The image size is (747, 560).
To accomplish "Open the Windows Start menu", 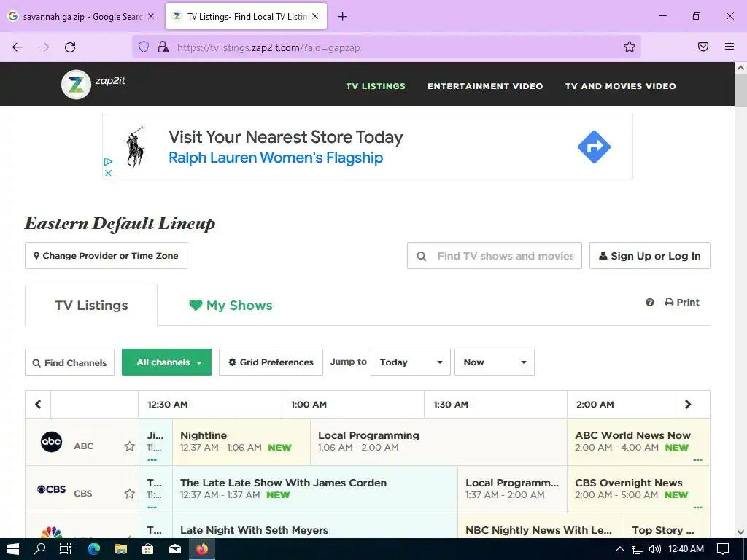I will point(13,549).
